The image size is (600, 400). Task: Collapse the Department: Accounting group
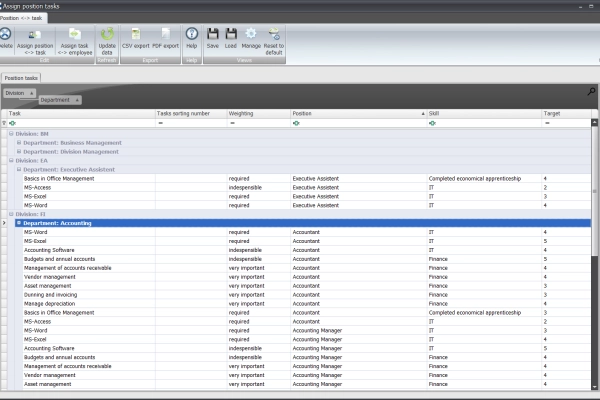click(x=18, y=223)
